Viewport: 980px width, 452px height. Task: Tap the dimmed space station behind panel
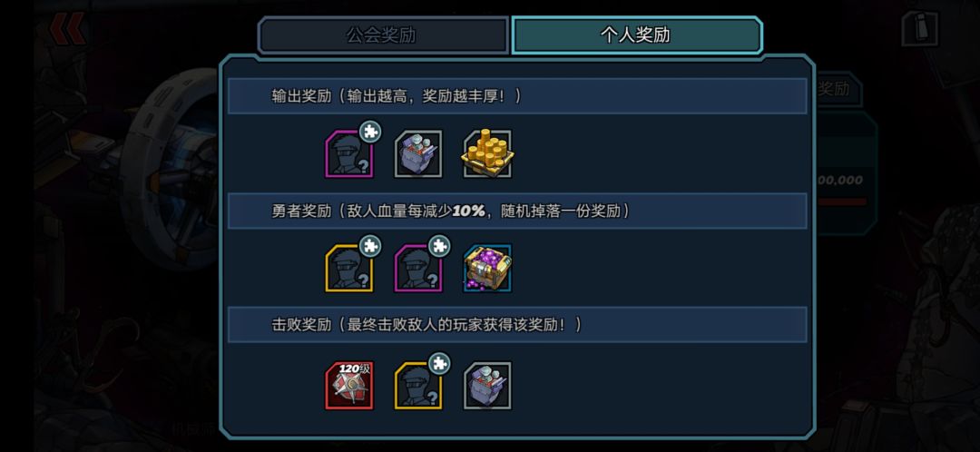pos(166,169)
